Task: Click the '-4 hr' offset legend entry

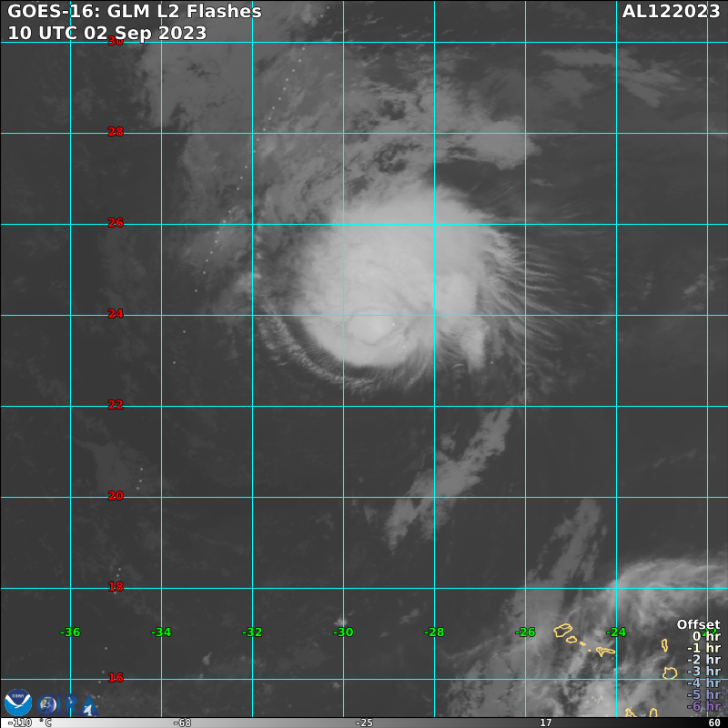Action: coord(703,683)
